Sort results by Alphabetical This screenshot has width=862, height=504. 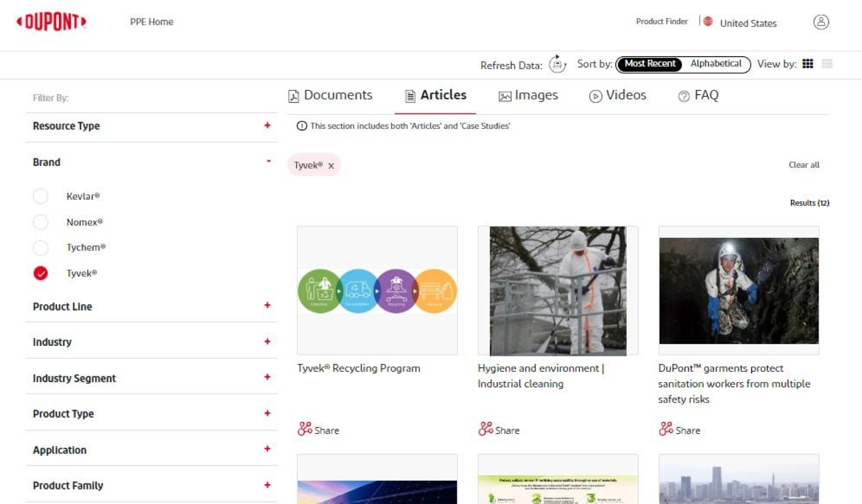tap(715, 63)
